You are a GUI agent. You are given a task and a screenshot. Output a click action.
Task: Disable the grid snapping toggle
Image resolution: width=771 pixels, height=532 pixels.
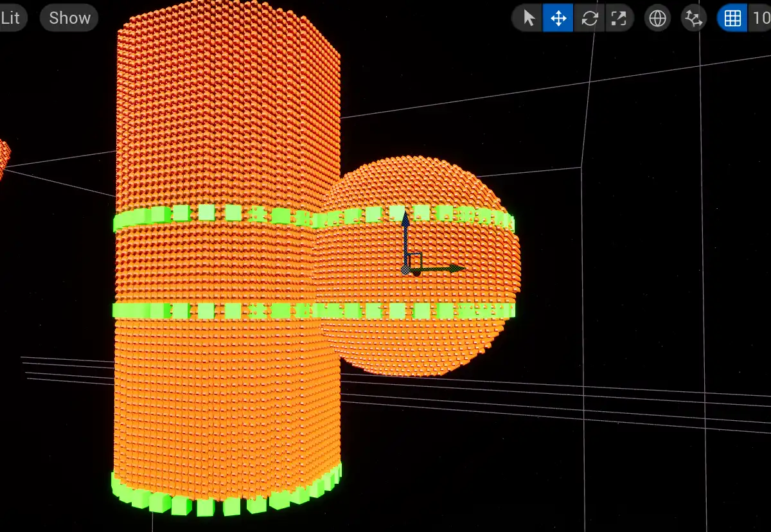732,18
